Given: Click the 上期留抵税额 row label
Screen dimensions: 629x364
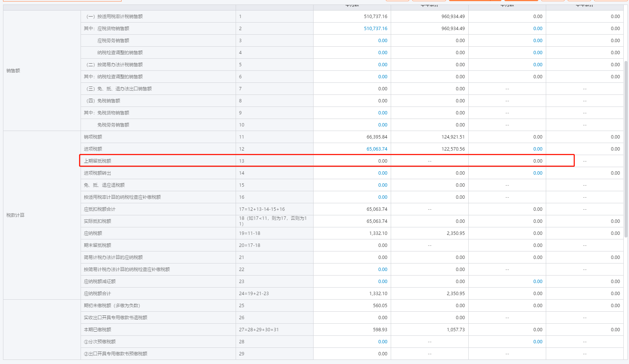Looking at the screenshot, I should (97, 161).
